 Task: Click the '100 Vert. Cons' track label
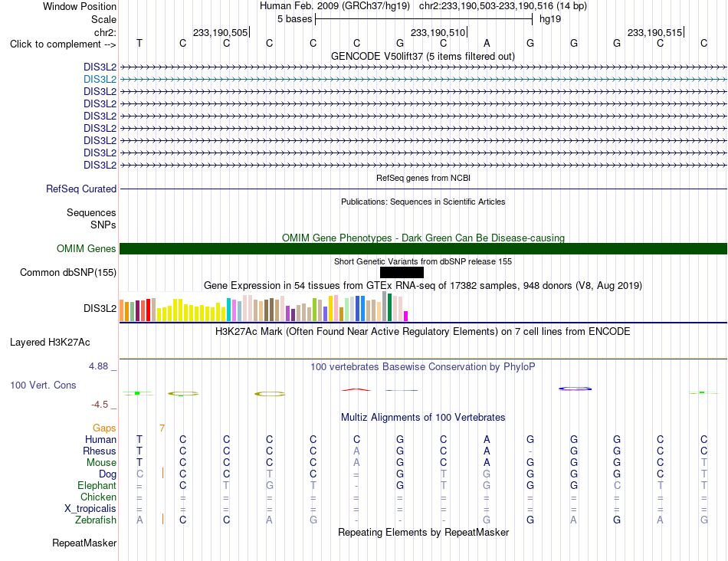pyautogui.click(x=43, y=385)
